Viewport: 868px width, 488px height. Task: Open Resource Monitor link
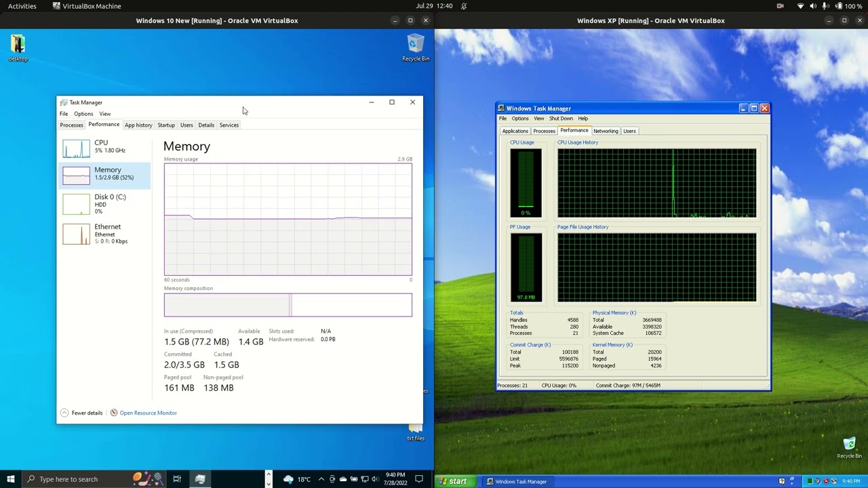click(143, 413)
